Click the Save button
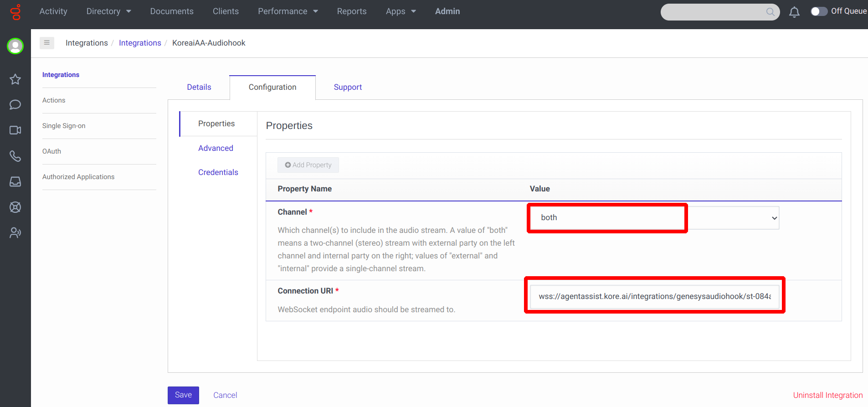The width and height of the screenshot is (868, 407). coord(183,395)
